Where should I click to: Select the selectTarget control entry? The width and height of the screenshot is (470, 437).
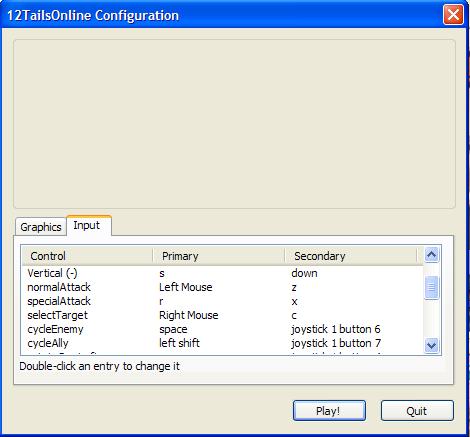[x=57, y=315]
